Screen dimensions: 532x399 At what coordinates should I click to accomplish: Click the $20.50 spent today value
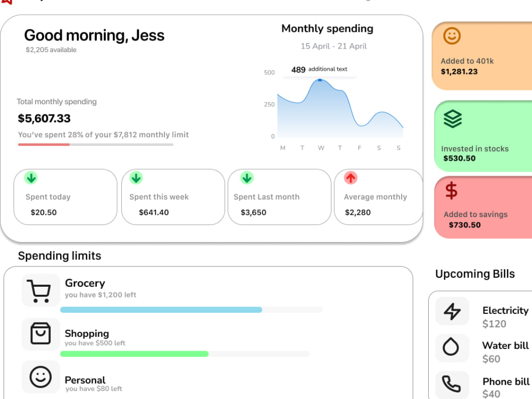click(x=44, y=212)
